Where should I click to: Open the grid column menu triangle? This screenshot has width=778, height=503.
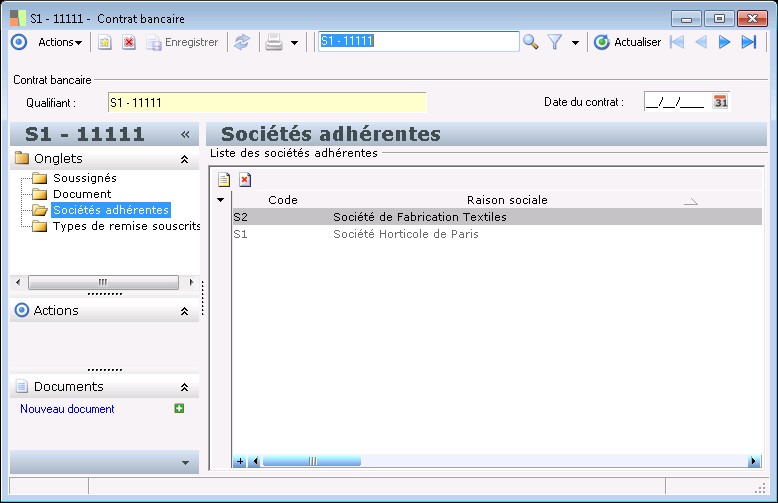pos(221,200)
